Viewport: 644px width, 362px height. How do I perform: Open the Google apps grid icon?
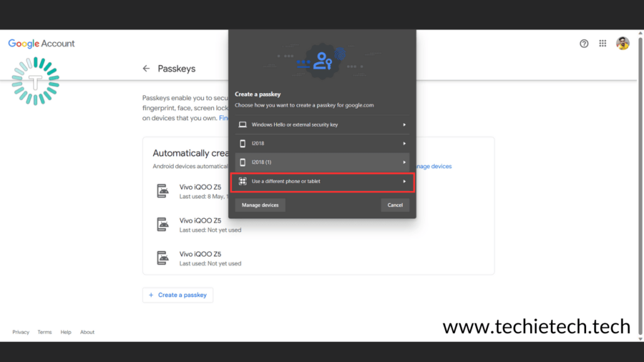pyautogui.click(x=602, y=43)
